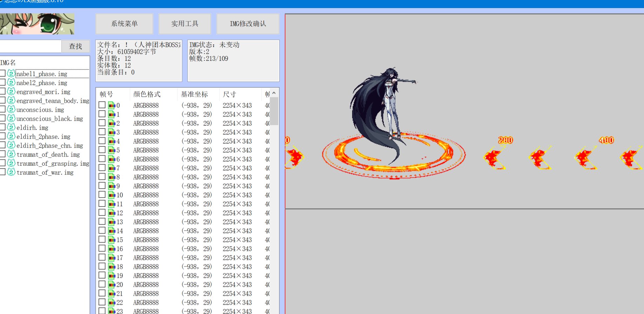The image size is (644, 314).
Task: Click the unconscious_black.img file icon
Action: point(11,118)
